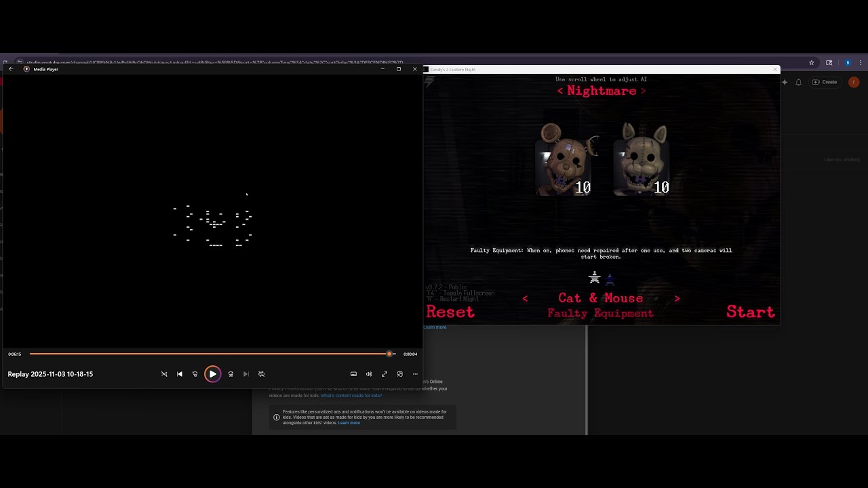Skip forward 30 seconds in Media Player
This screenshot has width=868, height=488.
pos(231,374)
